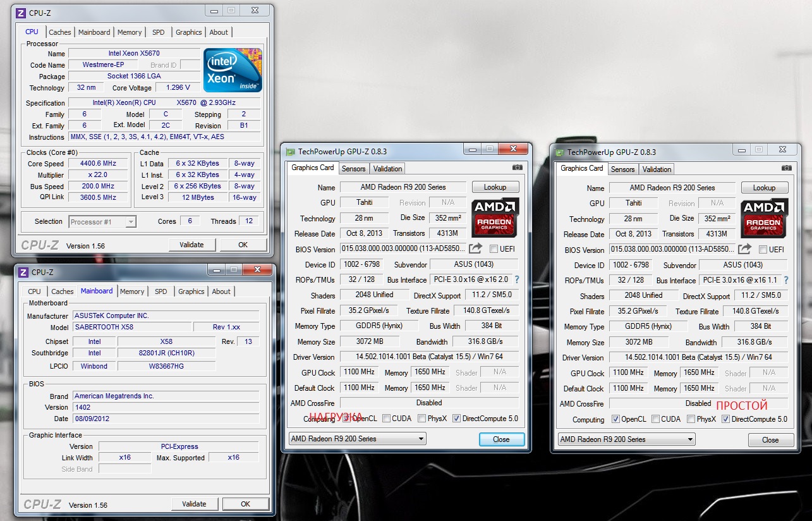Click the QPI Link value '3600.5 MHz'
The image size is (812, 521).
[x=99, y=197]
